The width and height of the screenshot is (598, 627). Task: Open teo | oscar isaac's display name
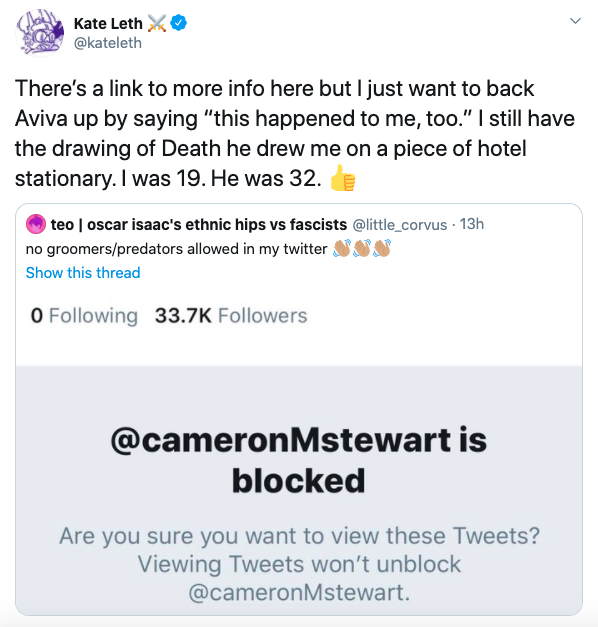(199, 225)
